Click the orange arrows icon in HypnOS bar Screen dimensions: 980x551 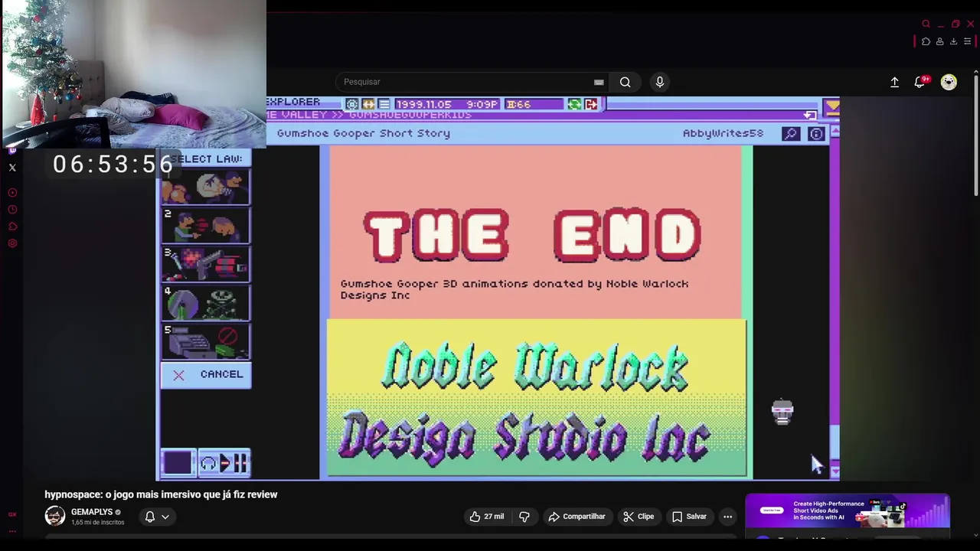point(368,104)
